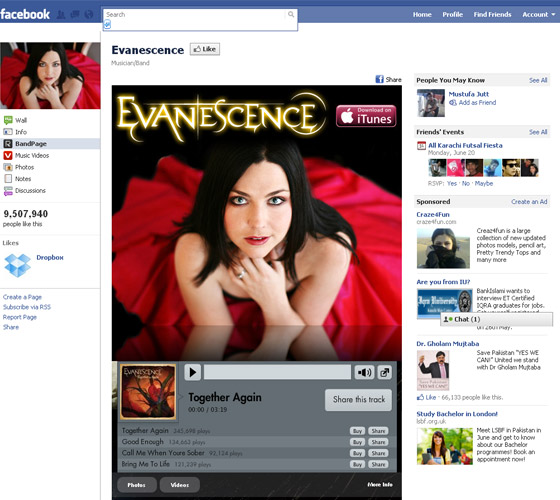This screenshot has width=560, height=500.
Task: RSVP Yes to the event
Action: [452, 184]
